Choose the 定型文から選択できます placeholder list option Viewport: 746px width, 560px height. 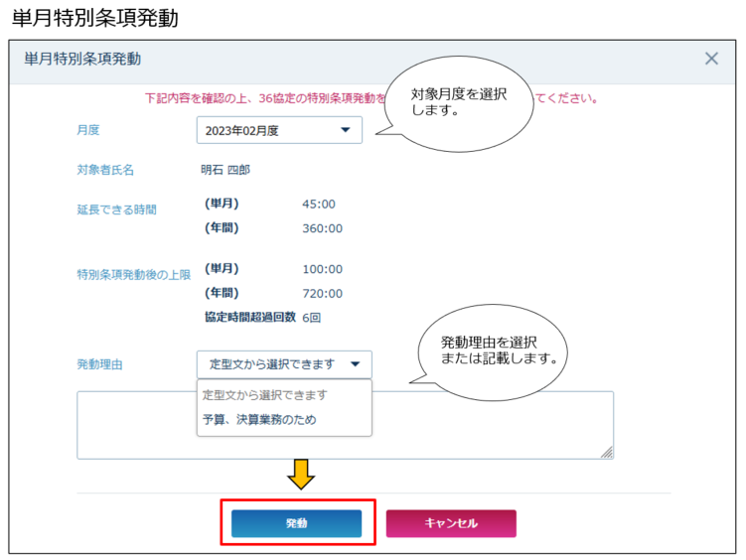[x=264, y=394]
